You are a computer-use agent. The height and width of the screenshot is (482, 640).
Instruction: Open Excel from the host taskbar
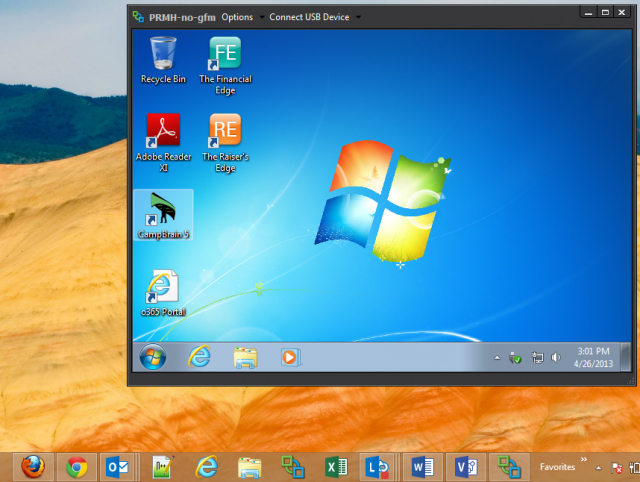(336, 466)
